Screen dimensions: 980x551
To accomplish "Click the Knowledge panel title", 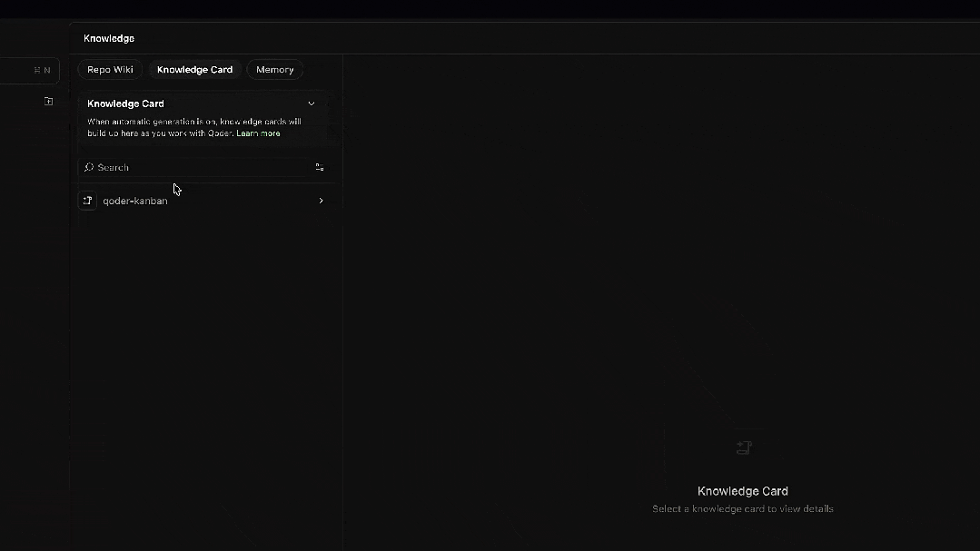I will tap(109, 38).
